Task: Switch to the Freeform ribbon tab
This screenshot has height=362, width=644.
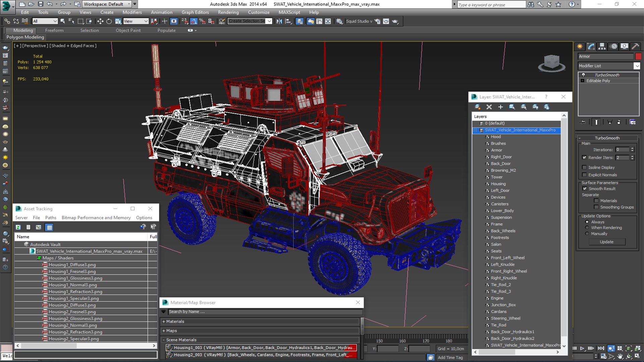Action: pyautogui.click(x=54, y=30)
